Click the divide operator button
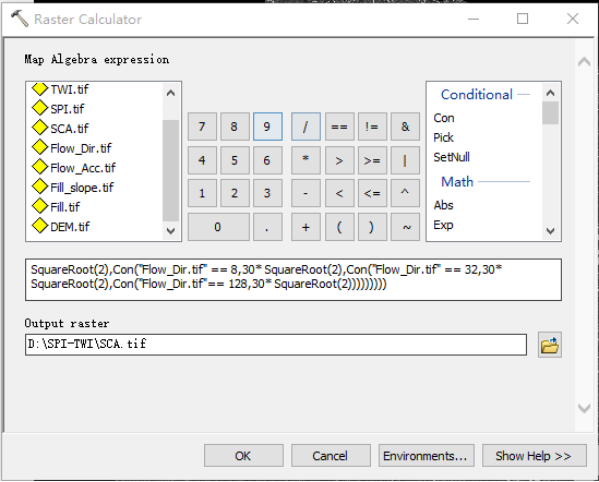This screenshot has height=482, width=599. 306,126
